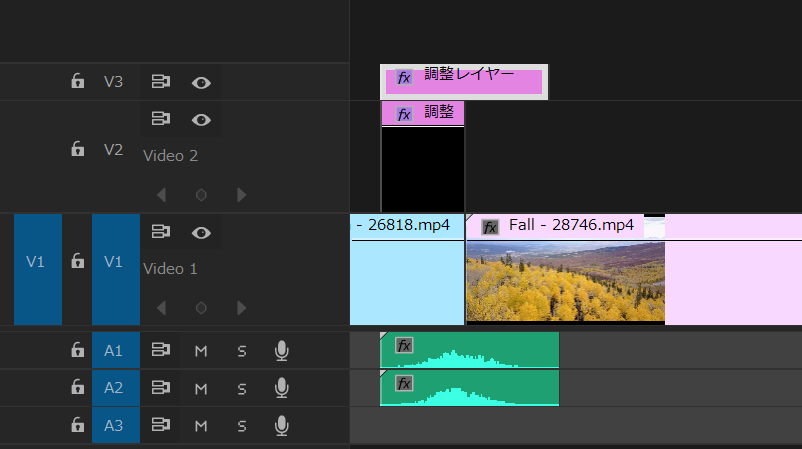
Task: Toggle V3 track lock icon
Action: coord(77,81)
